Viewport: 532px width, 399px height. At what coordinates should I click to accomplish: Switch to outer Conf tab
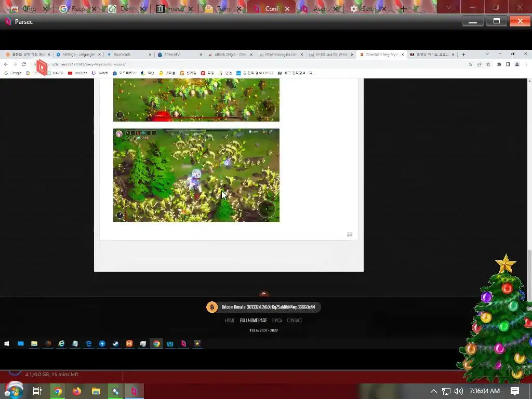271,8
